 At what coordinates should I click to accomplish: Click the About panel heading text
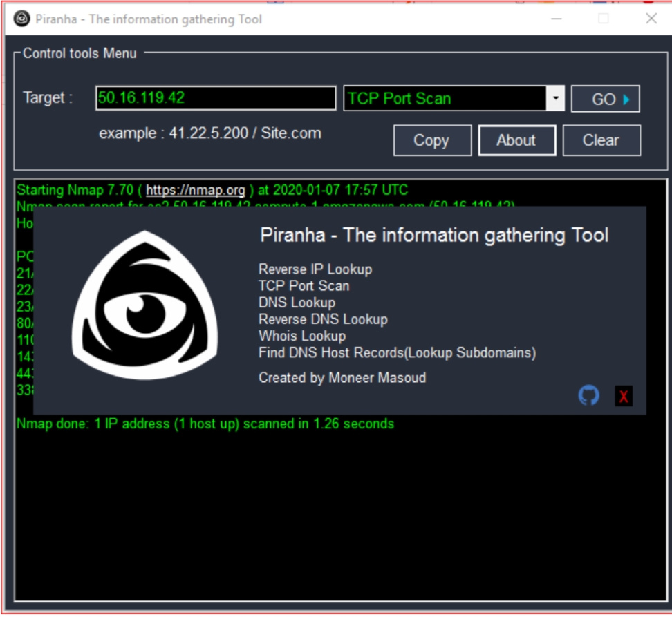pyautogui.click(x=434, y=235)
